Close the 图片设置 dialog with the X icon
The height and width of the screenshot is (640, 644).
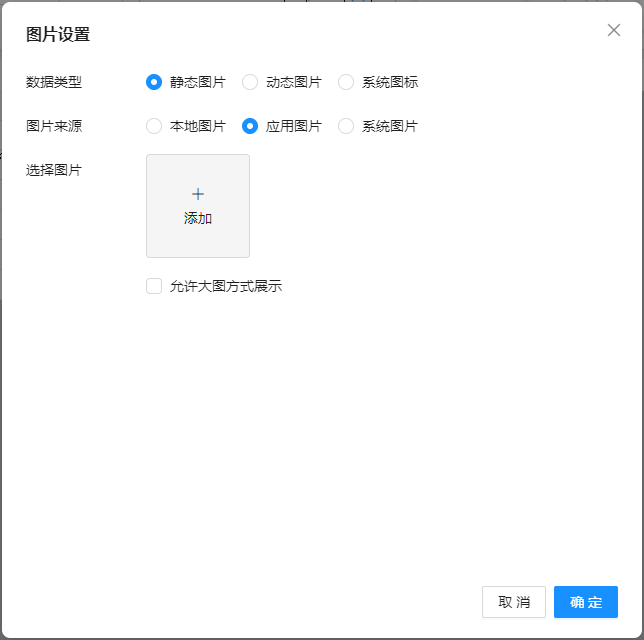(x=614, y=30)
